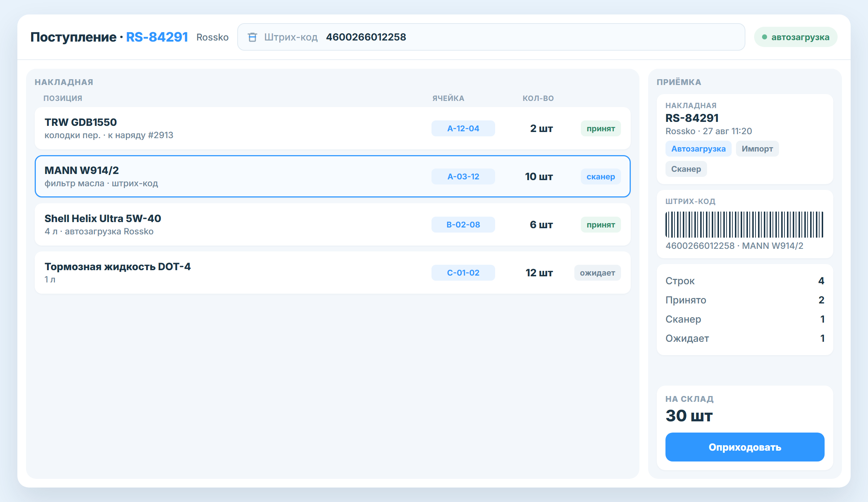Image resolution: width=868 pixels, height=502 pixels.
Task: Click the автозагрузка status badge
Action: coord(795,37)
